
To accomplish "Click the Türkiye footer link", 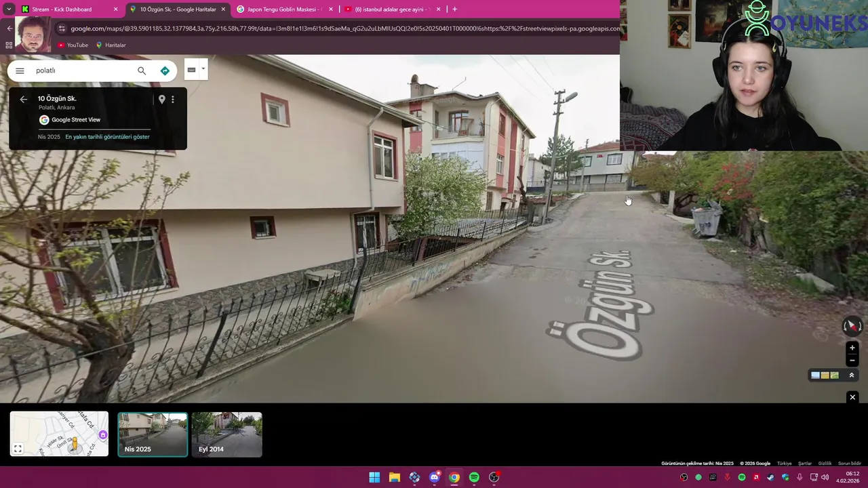I will (x=784, y=464).
